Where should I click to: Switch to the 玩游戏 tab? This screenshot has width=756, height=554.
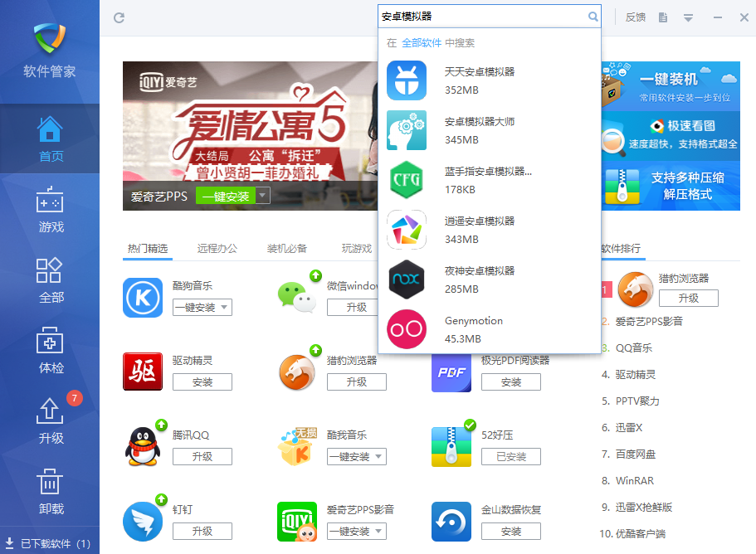point(357,249)
